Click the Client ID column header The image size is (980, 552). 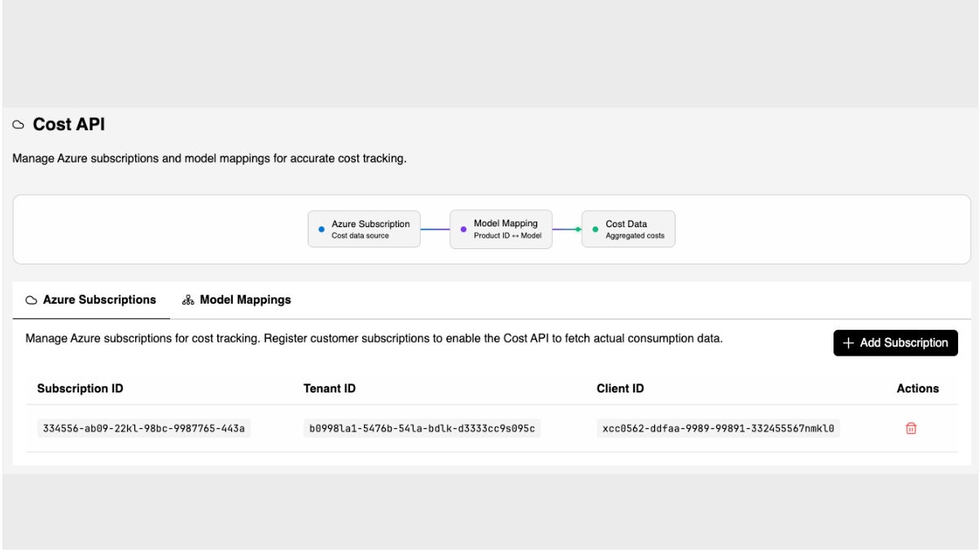pos(620,388)
